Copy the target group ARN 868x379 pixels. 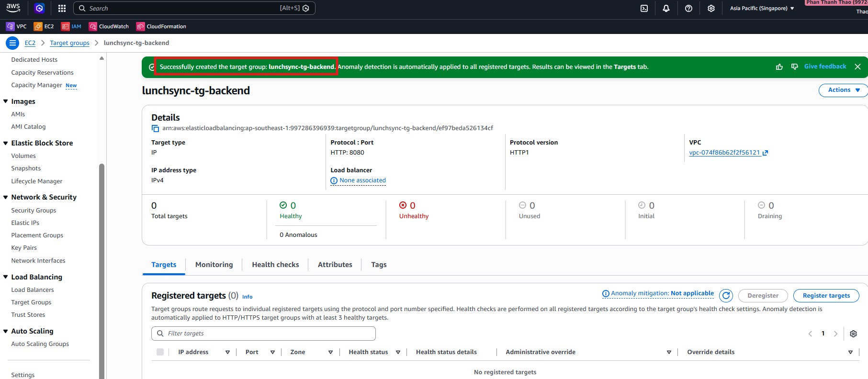click(x=155, y=128)
